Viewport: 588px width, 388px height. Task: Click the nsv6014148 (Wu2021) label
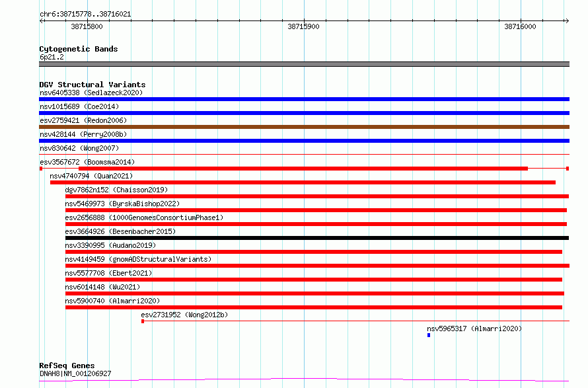(x=102, y=287)
